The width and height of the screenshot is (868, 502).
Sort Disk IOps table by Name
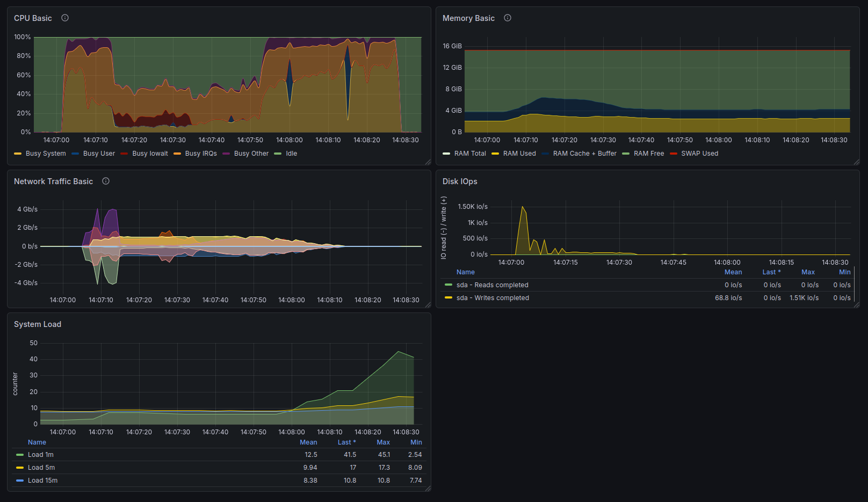pyautogui.click(x=466, y=272)
